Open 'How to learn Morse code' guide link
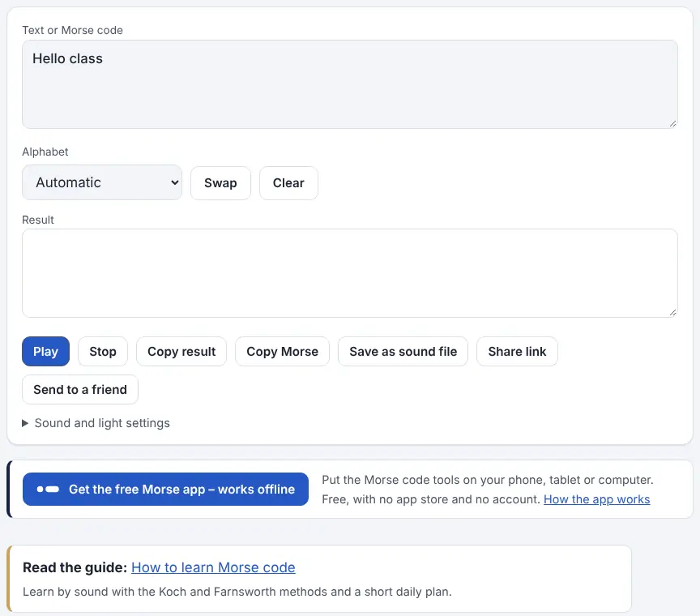Image resolution: width=700 pixels, height=616 pixels. (213, 567)
